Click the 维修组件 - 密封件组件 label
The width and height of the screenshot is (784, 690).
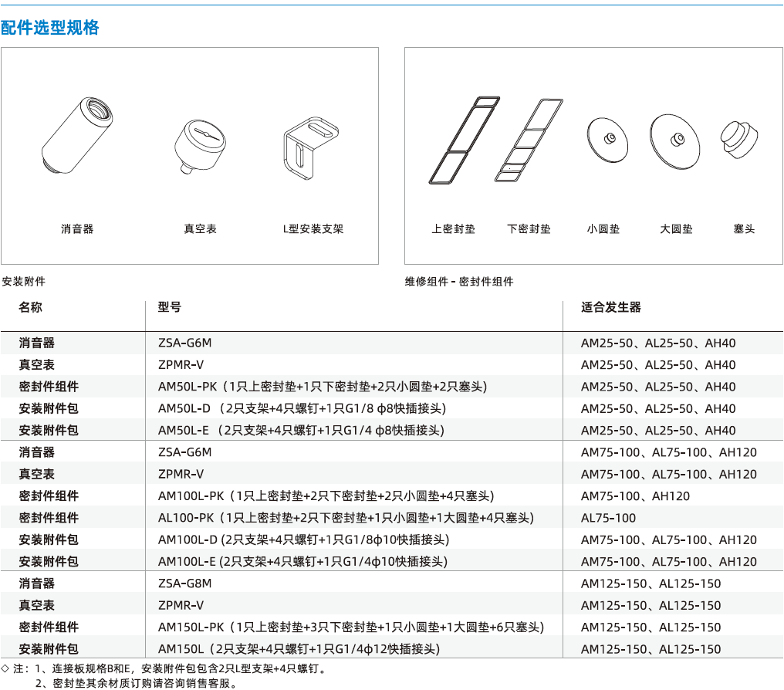click(459, 282)
